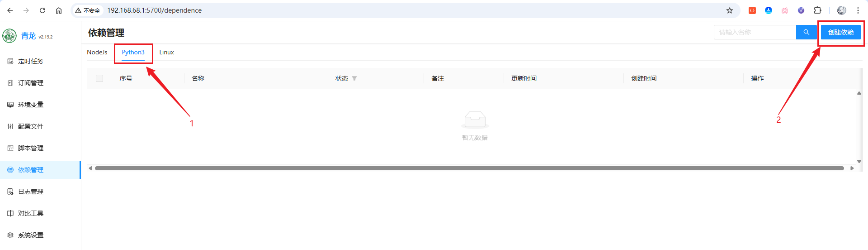Switch to the NodeJs tab
Image resolution: width=868 pixels, height=250 pixels.
(97, 52)
